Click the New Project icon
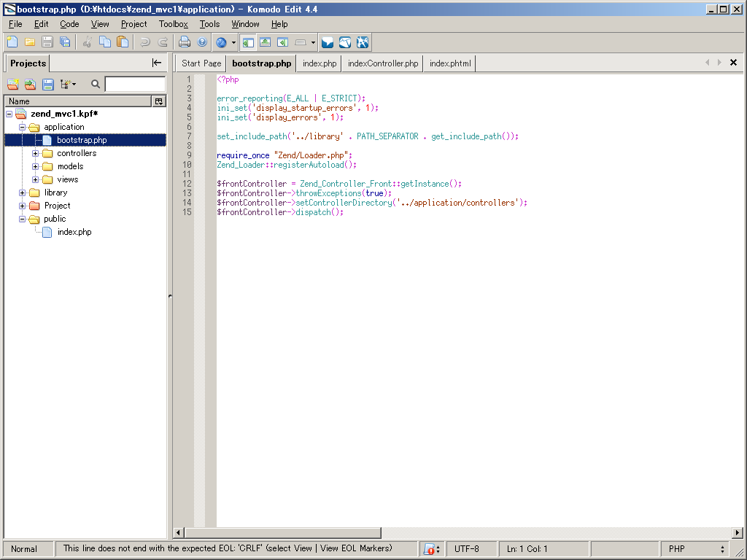 click(x=13, y=85)
